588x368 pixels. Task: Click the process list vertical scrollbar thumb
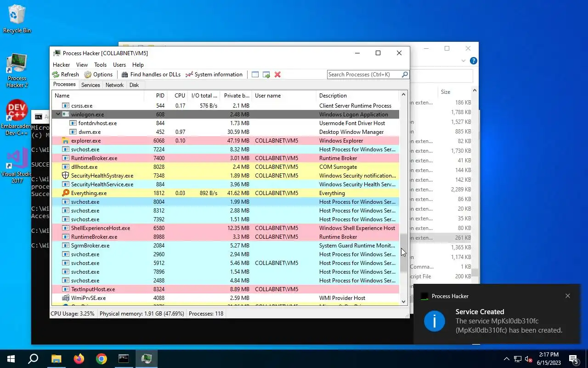(404, 253)
